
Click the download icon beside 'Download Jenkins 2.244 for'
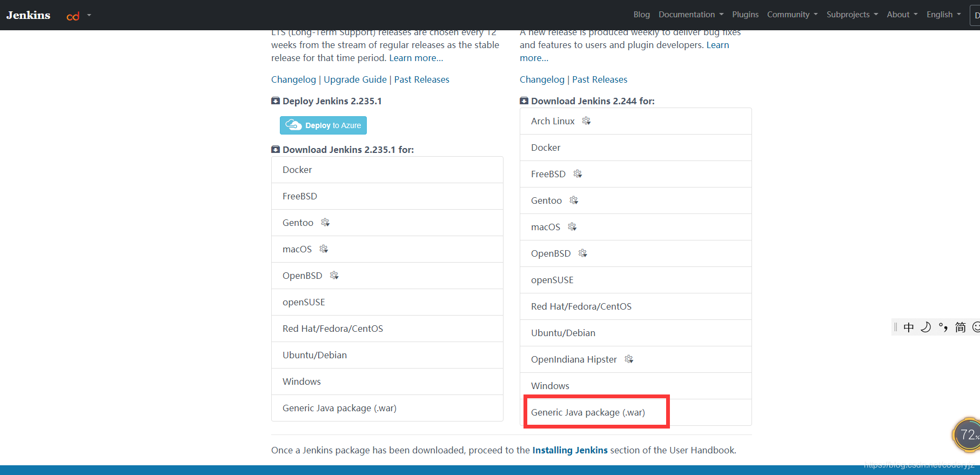point(524,101)
